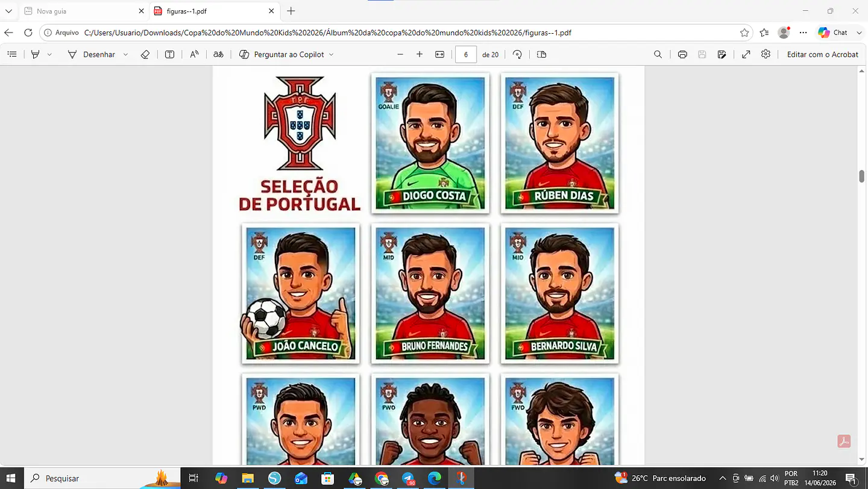Open the volume control in system tray
The image size is (868, 489).
point(774,478)
